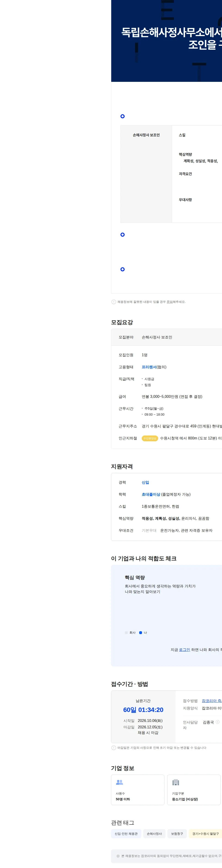This screenshot has width=222, height=868.
Task: Click the 수원시청역 에서 800m station text
Action: [x=191, y=438]
